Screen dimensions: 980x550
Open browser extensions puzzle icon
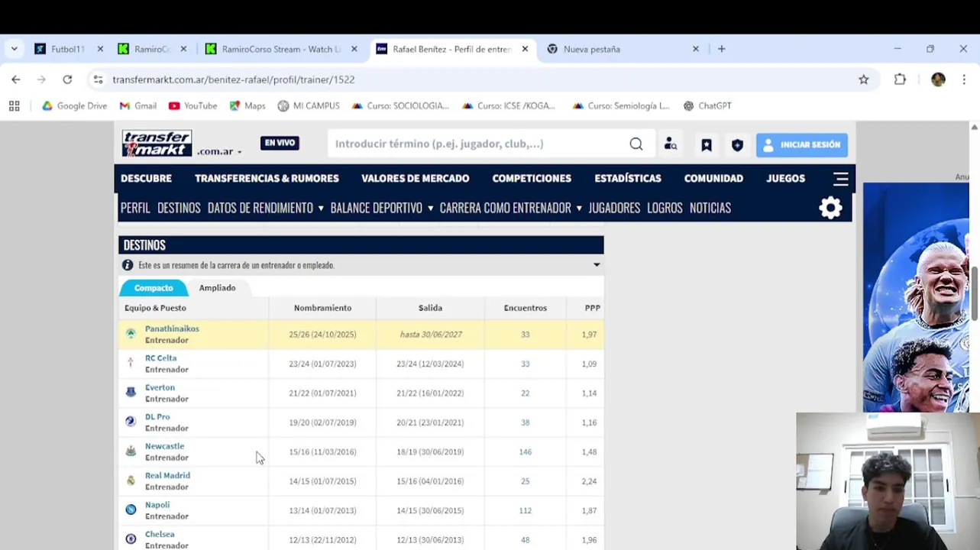[x=900, y=79]
